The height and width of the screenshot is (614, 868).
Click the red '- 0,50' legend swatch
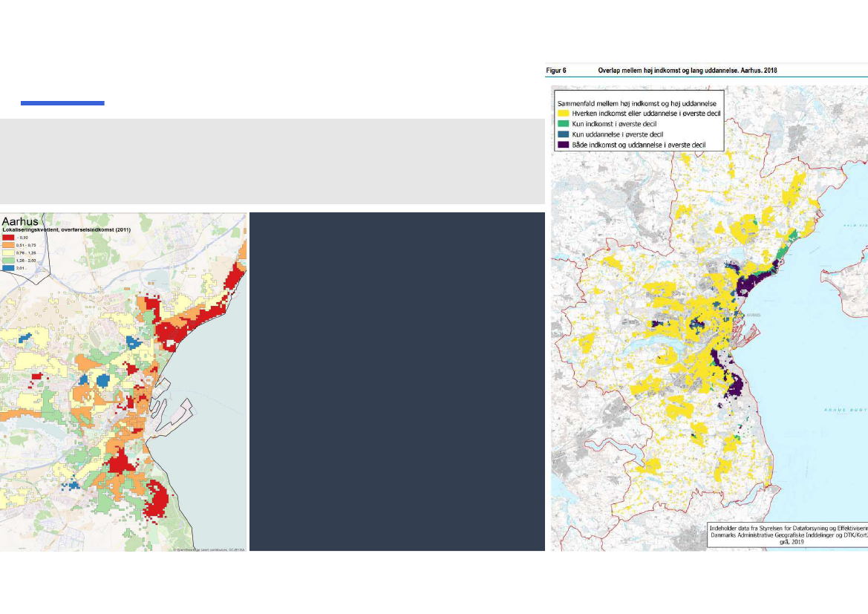click(x=8, y=238)
